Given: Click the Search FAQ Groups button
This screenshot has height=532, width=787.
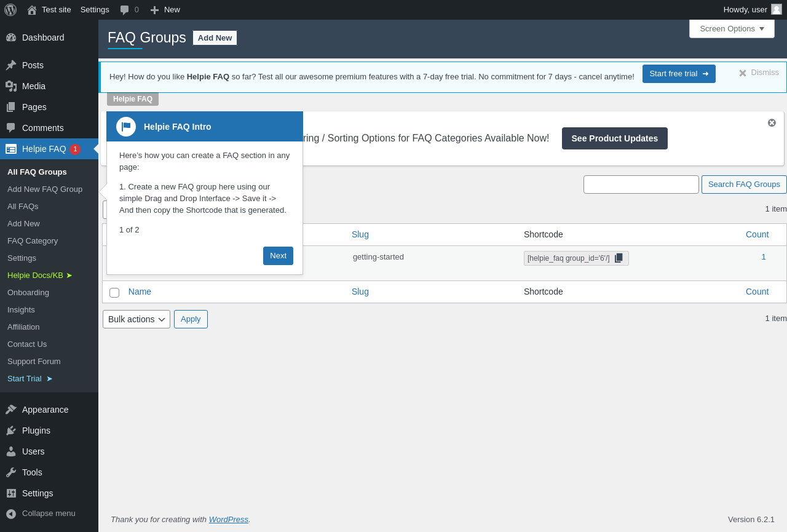Looking at the screenshot, I should [x=744, y=185].
